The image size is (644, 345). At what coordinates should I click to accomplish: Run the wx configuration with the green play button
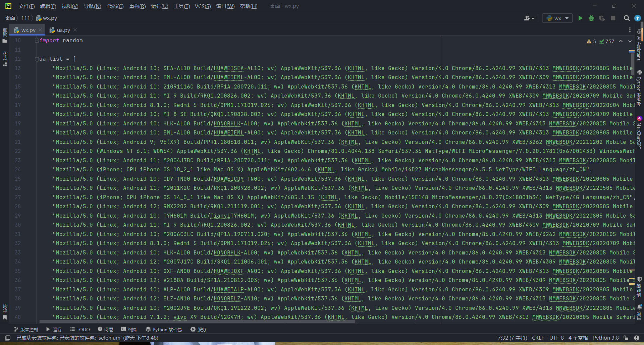tap(580, 18)
